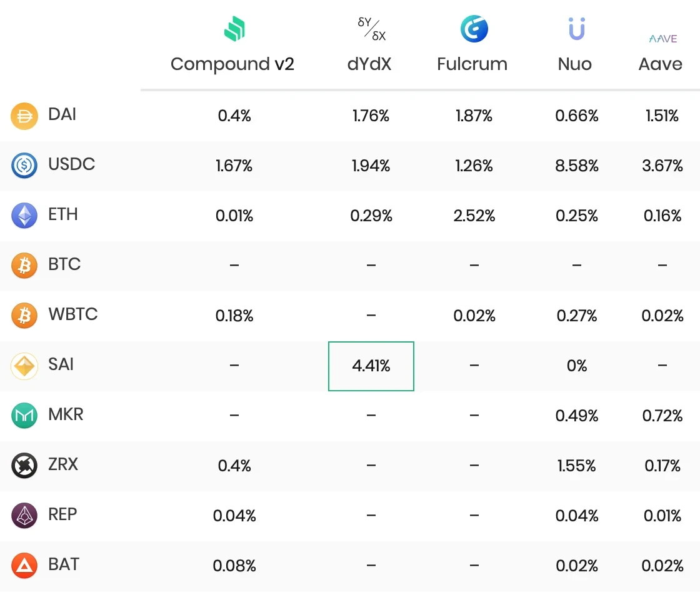The image size is (700, 592).
Task: Click the 0.66% DAI Nuo rate
Action: coord(577,116)
